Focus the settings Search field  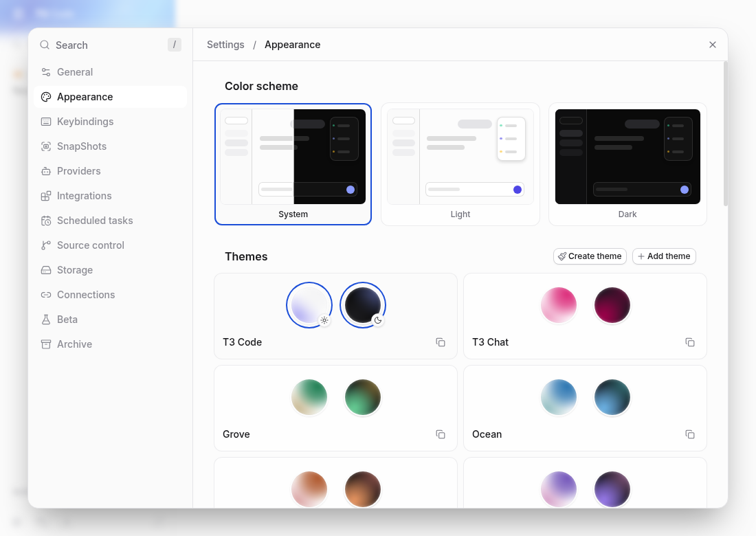pyautogui.click(x=111, y=45)
